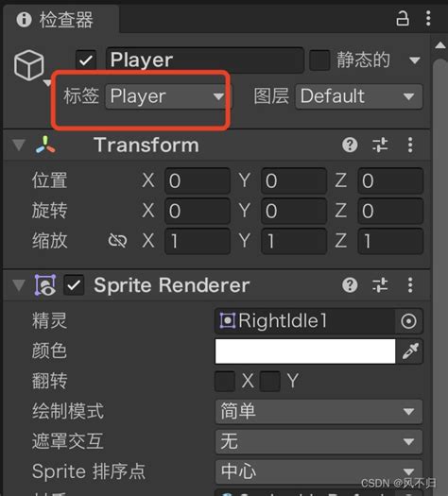The height and width of the screenshot is (496, 448).
Task: Open sprite object picker circle icon
Action: (x=408, y=321)
